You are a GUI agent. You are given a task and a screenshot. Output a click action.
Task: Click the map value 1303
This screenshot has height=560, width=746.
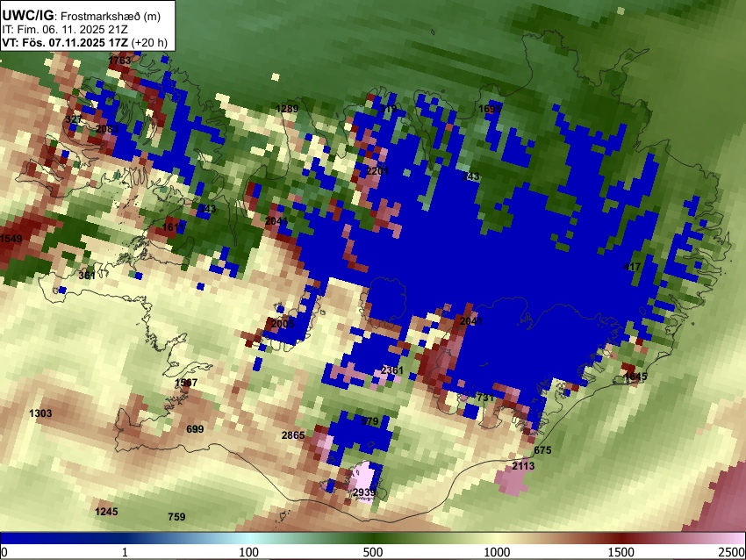tap(40, 413)
